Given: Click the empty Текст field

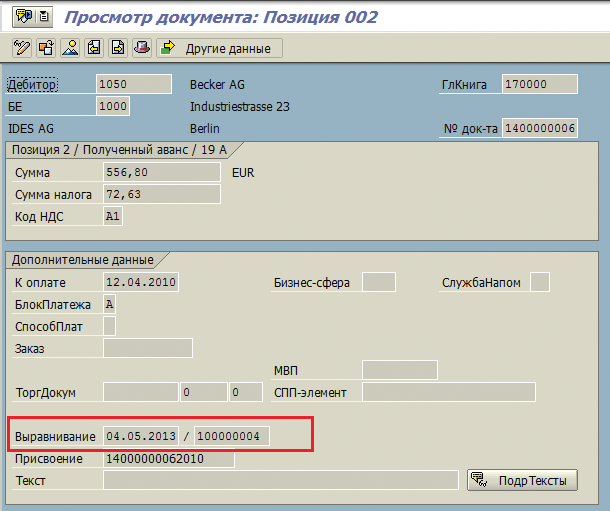Looking at the screenshot, I should coord(280,481).
